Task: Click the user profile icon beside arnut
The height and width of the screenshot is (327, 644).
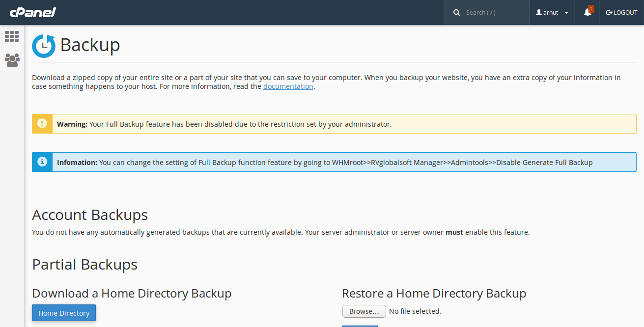Action: tap(538, 12)
